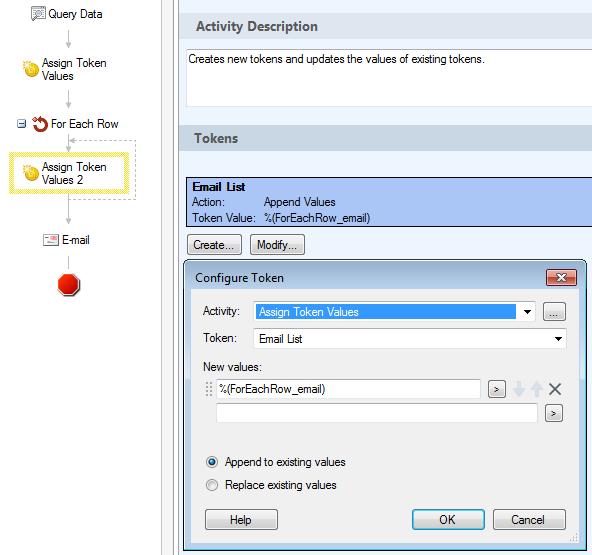Click the red stop sign end icon
The width and height of the screenshot is (592, 555).
[x=69, y=284]
